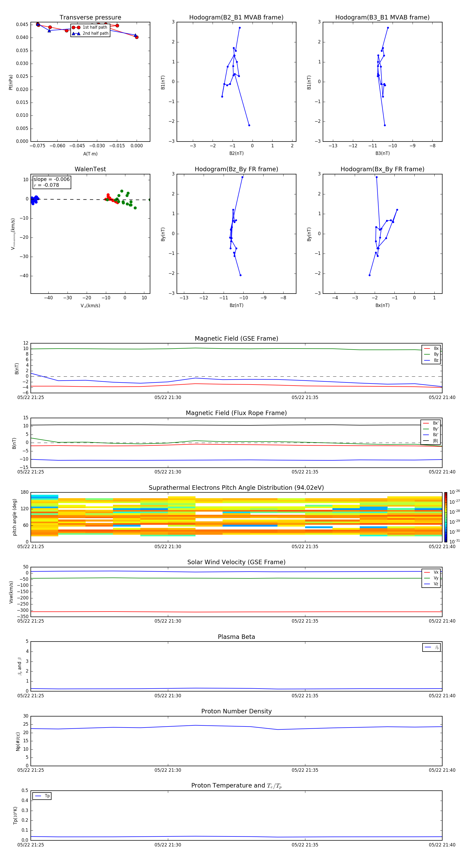
Task: Click the lowest point of B2_B1 hodogram
Action: (249, 125)
